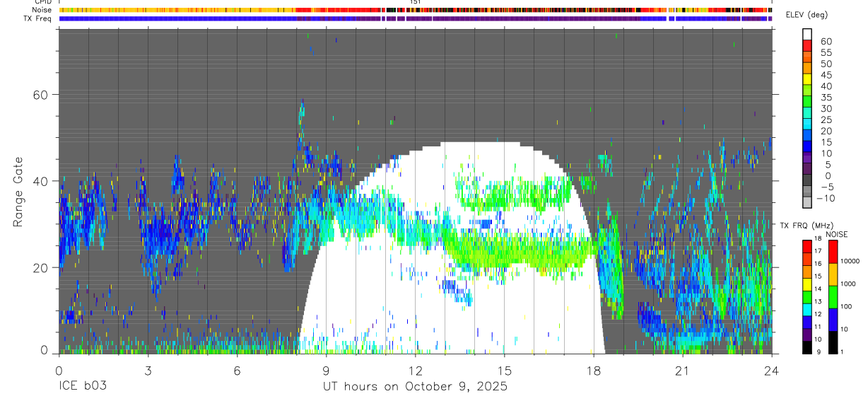Click the black 9-10 segment of TX FRQ colorbar
The height and width of the screenshot is (401, 868).
[807, 347]
